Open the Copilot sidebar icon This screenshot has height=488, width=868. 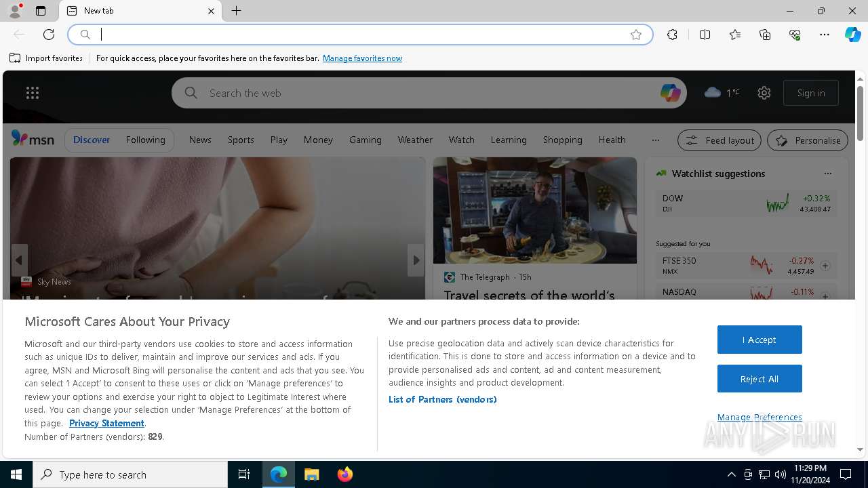tap(852, 35)
